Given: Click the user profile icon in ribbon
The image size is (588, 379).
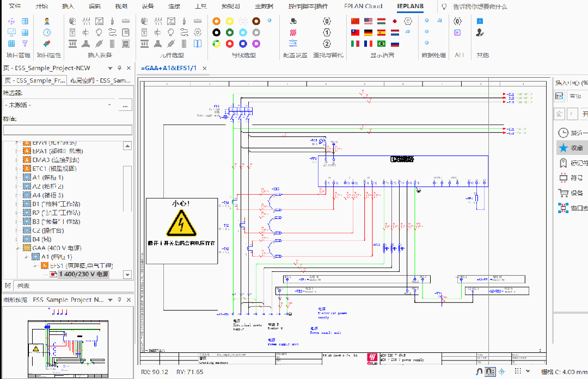Looking at the screenshot, I should pos(47,21).
